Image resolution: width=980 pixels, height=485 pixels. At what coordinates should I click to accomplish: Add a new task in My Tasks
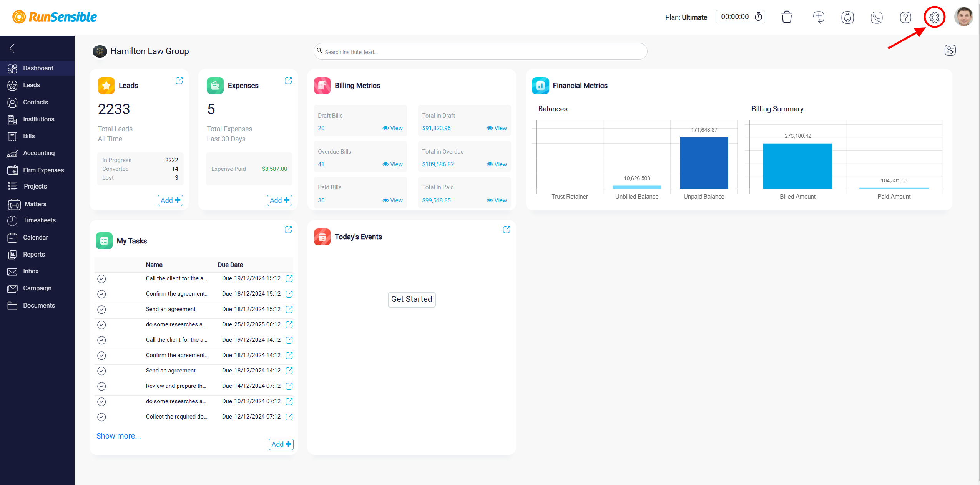pos(281,444)
